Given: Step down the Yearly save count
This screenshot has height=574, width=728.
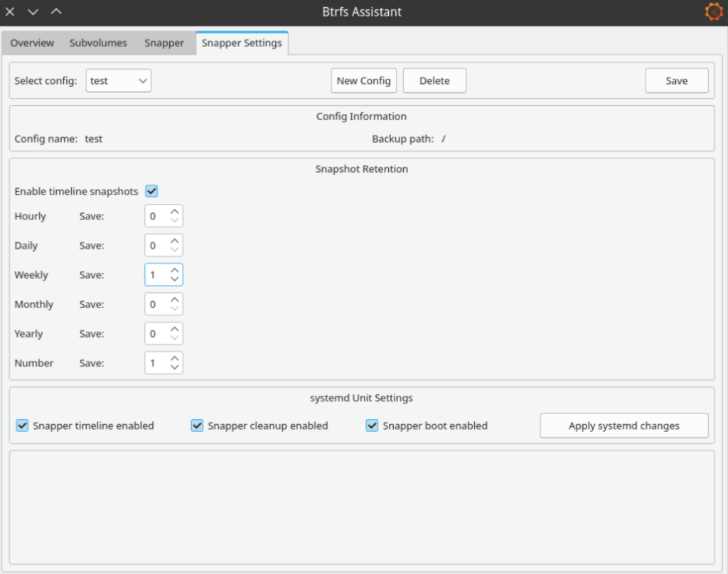Looking at the screenshot, I should (175, 338).
